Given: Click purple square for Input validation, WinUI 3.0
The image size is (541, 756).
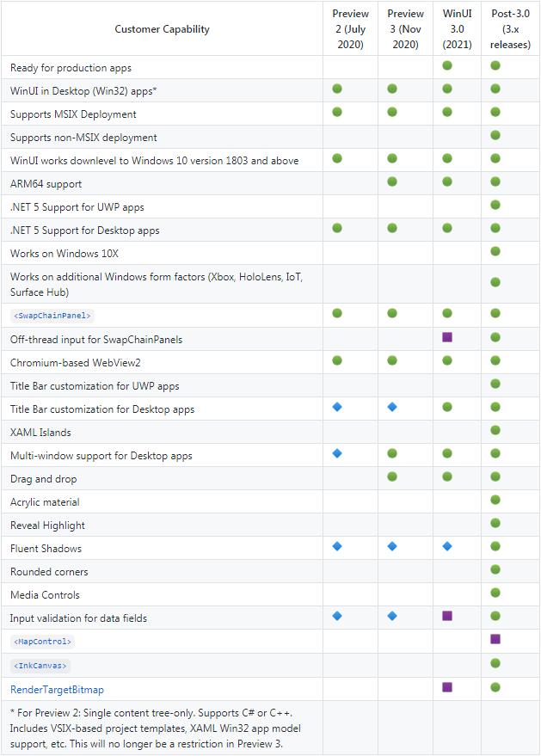Looking at the screenshot, I should (x=447, y=616).
